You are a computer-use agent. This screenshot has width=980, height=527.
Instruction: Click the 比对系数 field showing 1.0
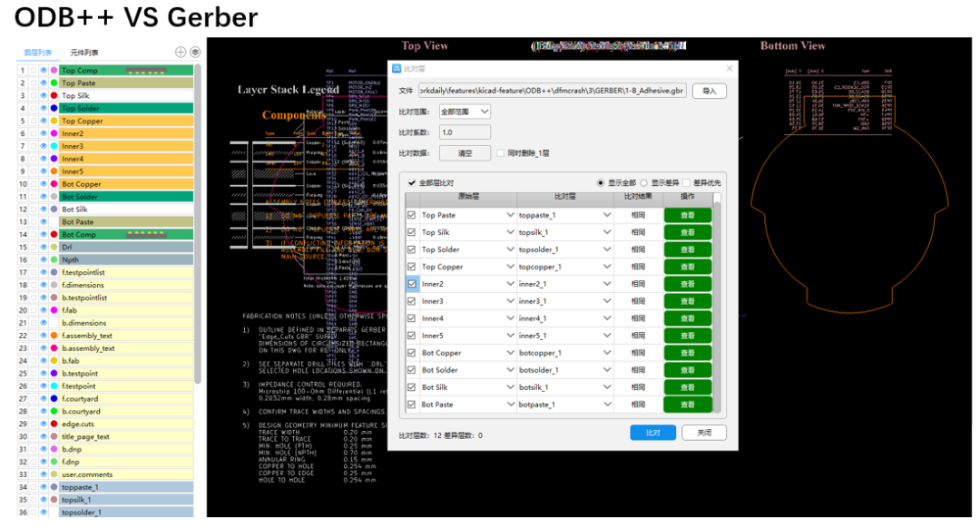pyautogui.click(x=465, y=132)
